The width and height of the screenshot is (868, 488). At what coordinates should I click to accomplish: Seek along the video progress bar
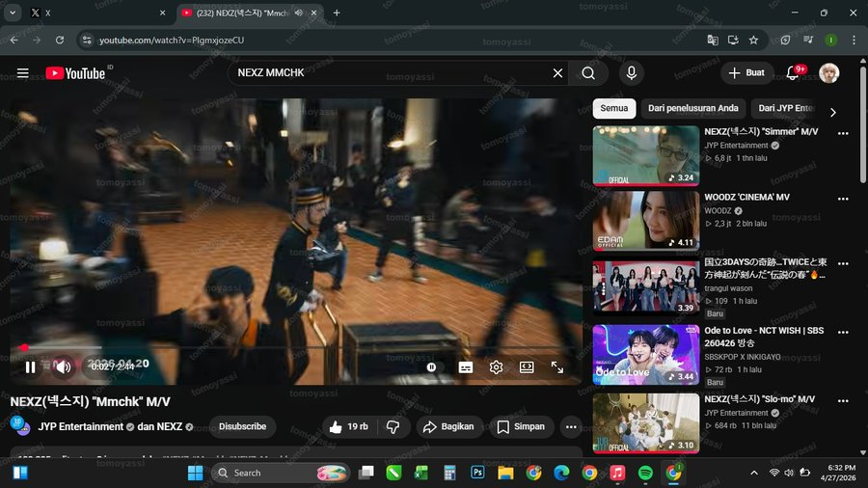tap(296, 347)
